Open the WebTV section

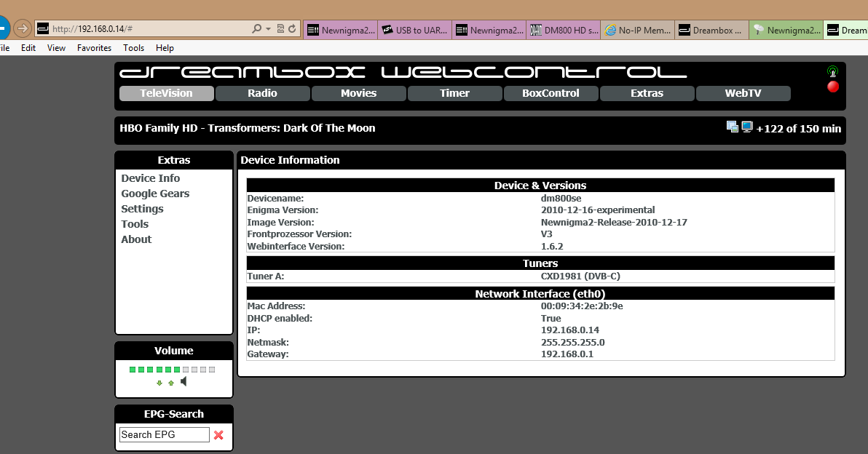743,93
